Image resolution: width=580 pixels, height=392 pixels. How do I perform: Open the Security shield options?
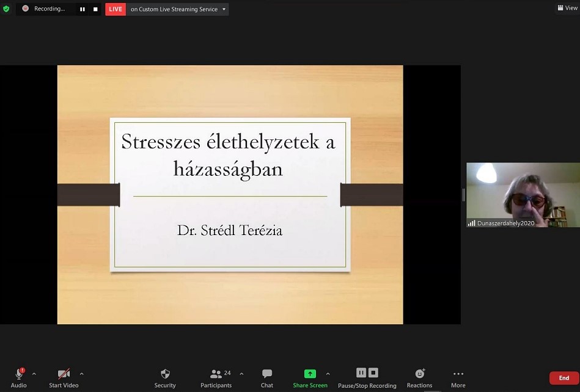tap(165, 374)
